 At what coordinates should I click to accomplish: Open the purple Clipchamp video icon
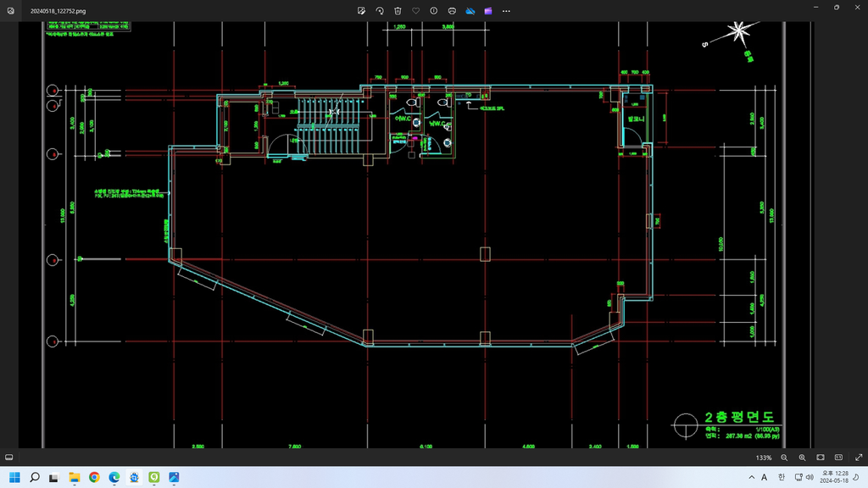pos(488,11)
